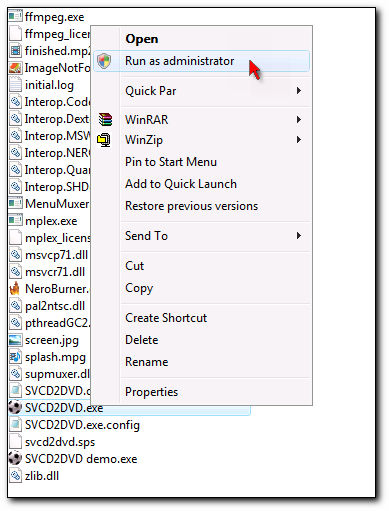Open the Send To entry
Image resolution: width=389 pixels, height=511 pixels.
pyautogui.click(x=202, y=236)
